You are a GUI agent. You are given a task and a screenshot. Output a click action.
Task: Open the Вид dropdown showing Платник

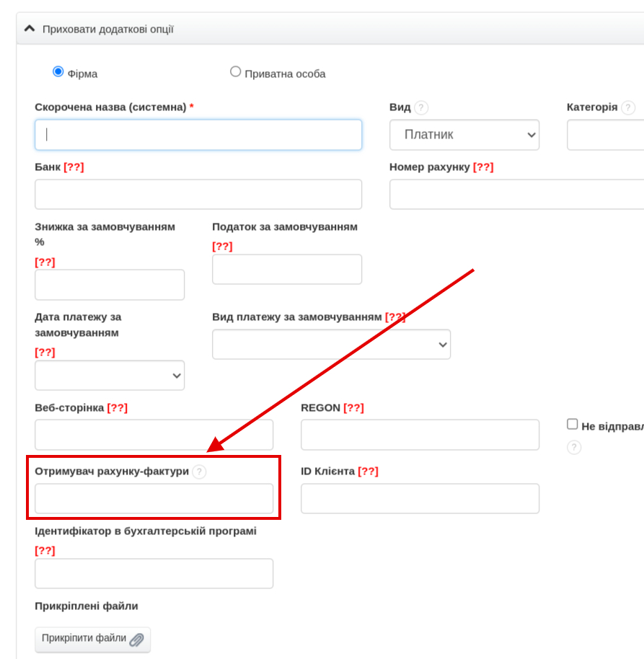click(464, 135)
